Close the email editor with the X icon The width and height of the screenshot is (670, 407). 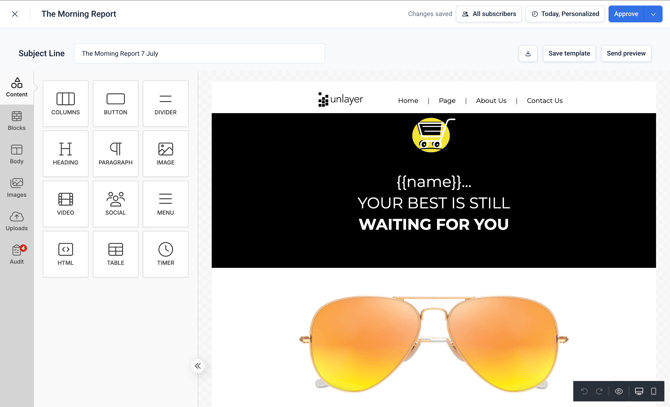coord(15,14)
